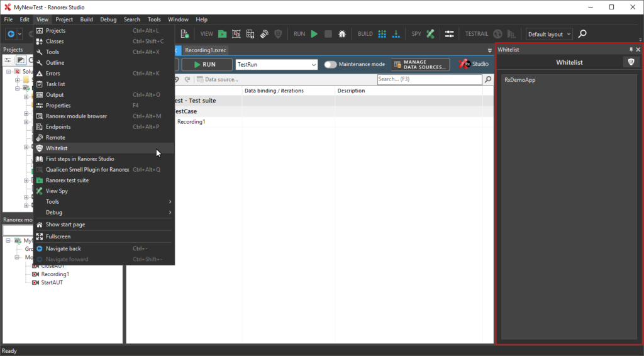Click the Projects panel sliders icon
644x356 pixels.
coord(8,60)
